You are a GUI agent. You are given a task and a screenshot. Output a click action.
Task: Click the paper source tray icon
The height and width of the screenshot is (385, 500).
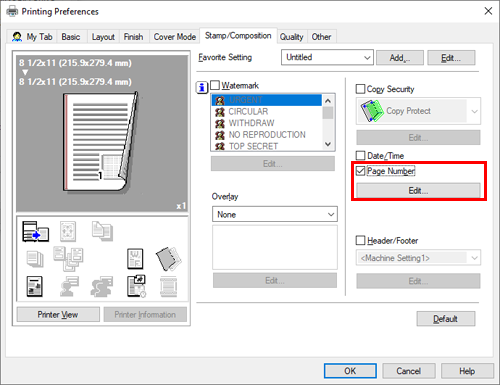click(x=35, y=231)
